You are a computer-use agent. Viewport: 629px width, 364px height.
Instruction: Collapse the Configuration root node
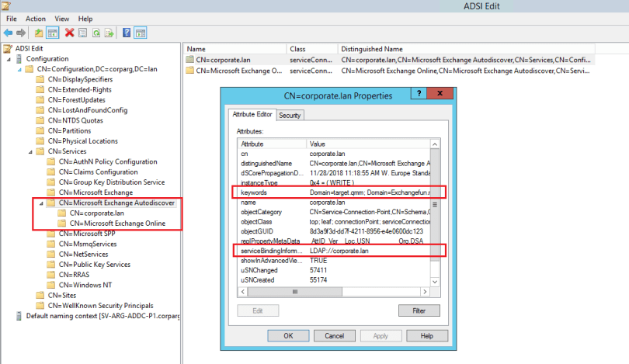pos(9,59)
